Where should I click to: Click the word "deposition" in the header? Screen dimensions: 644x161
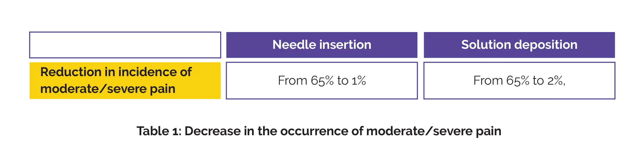(x=546, y=45)
